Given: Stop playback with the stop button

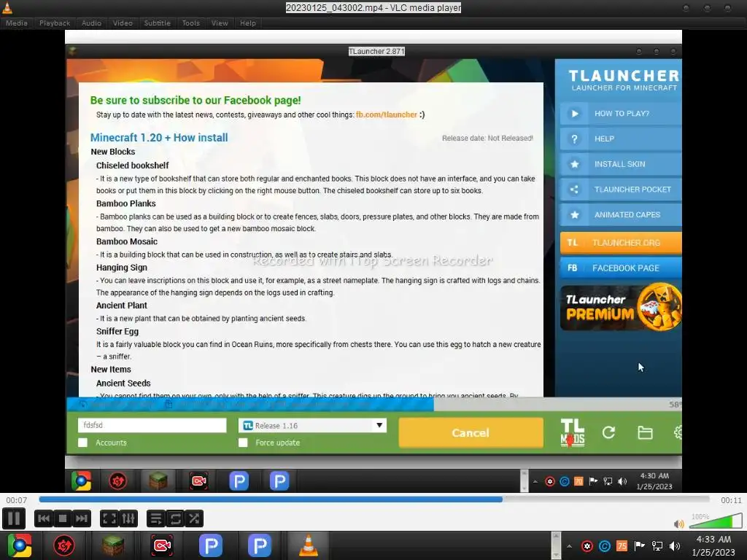Looking at the screenshot, I should [x=63, y=518].
